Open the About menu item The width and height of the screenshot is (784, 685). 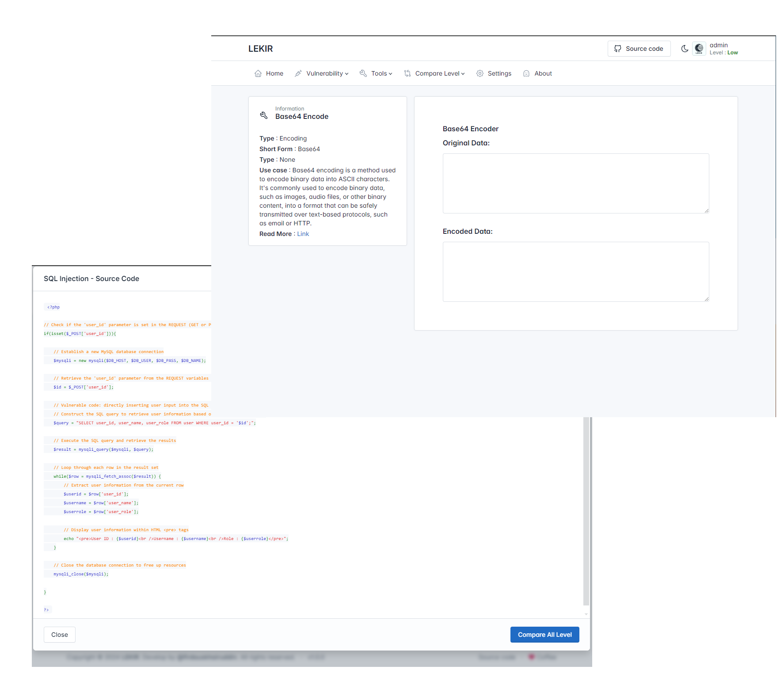tap(537, 73)
